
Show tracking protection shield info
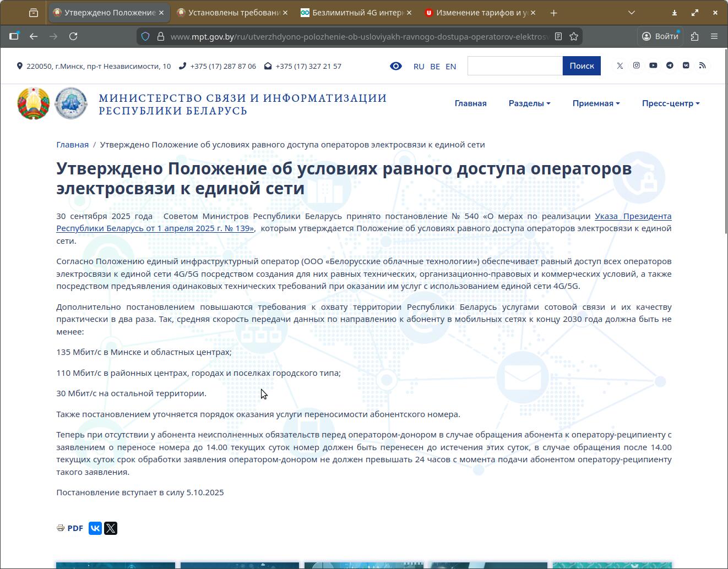pyautogui.click(x=145, y=36)
